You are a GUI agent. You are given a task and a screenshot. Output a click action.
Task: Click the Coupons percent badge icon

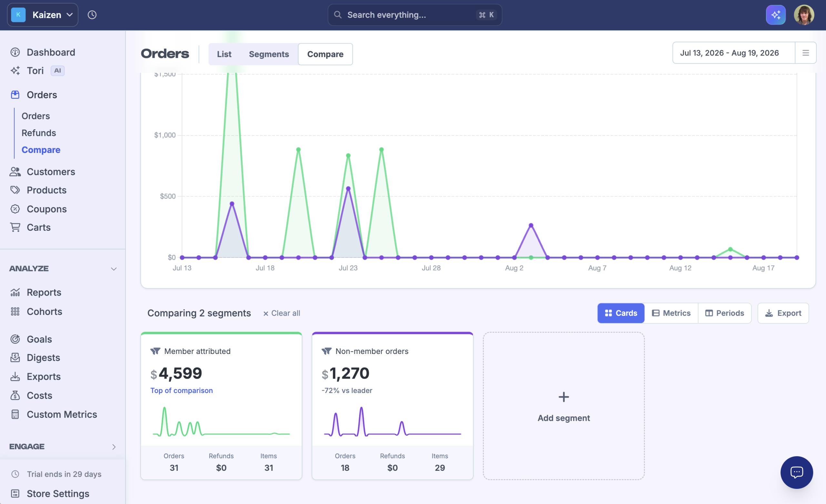(15, 209)
